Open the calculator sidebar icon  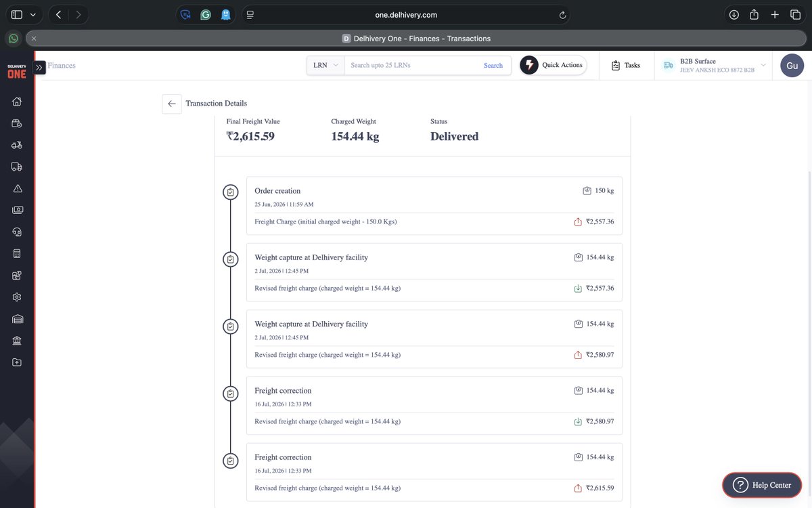pos(17,253)
